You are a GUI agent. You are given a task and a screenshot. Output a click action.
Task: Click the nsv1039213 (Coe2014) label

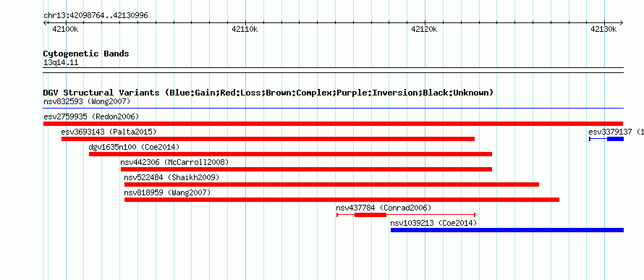433,223
